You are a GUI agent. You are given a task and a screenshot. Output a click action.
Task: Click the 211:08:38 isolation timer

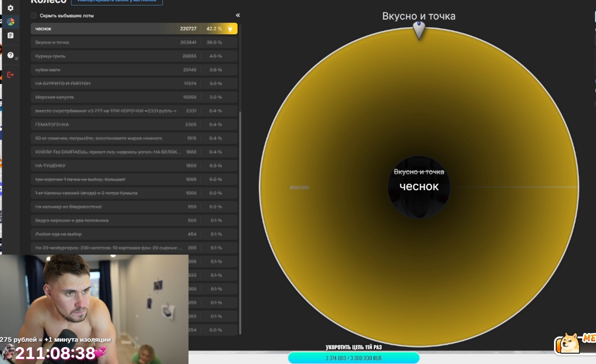pos(55,353)
